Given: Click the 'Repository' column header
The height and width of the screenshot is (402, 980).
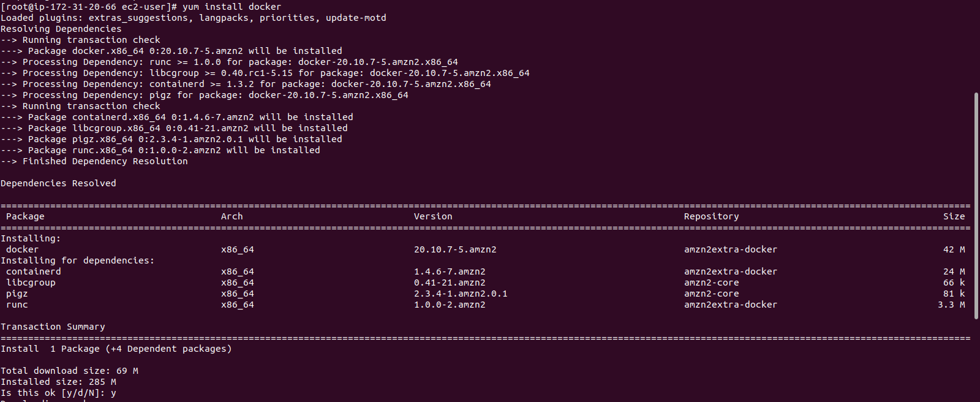Looking at the screenshot, I should tap(712, 216).
